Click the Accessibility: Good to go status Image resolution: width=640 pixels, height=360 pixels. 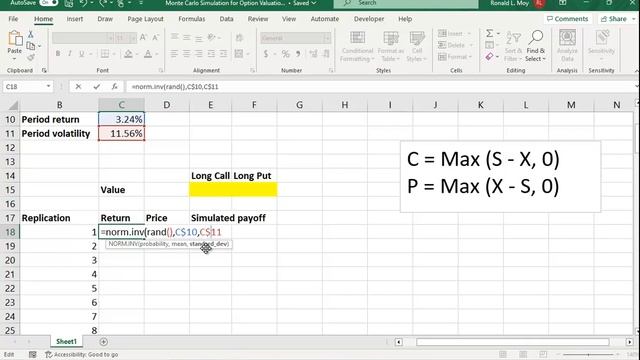tap(82, 354)
